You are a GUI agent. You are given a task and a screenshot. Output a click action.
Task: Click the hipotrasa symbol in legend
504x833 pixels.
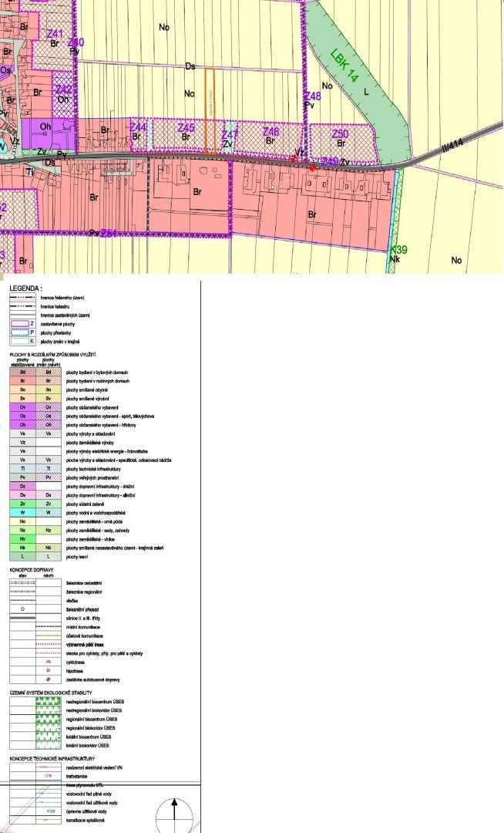pyautogui.click(x=49, y=671)
